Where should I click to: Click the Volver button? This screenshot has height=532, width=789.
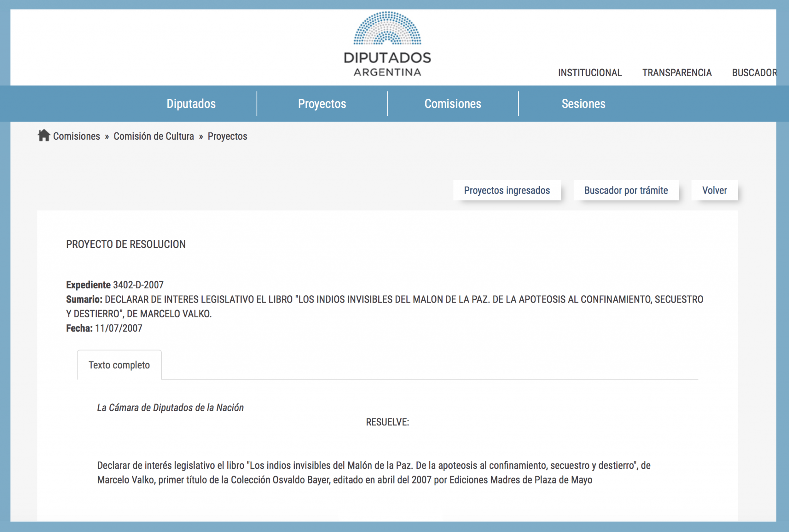click(715, 190)
